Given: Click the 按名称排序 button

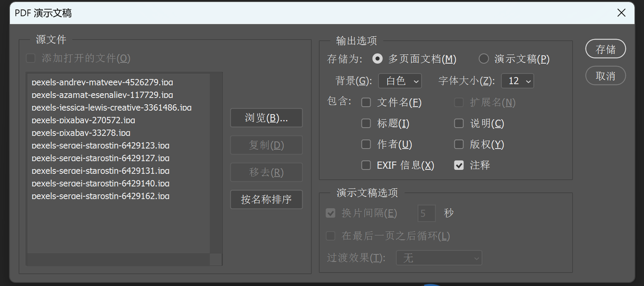Looking at the screenshot, I should click(267, 199).
